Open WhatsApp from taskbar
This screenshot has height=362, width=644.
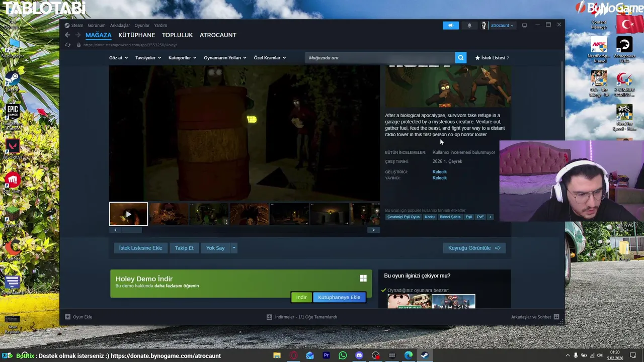click(343, 355)
